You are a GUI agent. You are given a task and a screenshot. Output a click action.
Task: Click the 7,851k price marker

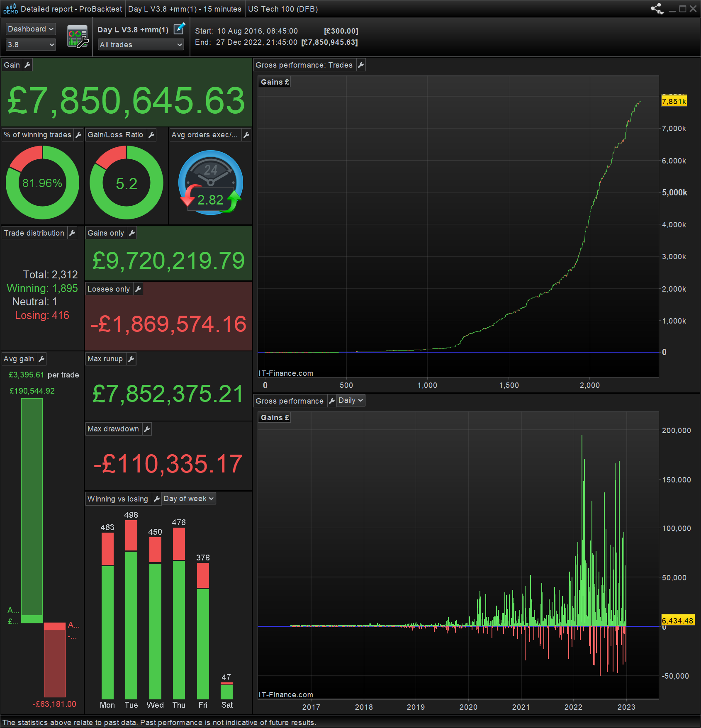point(674,101)
